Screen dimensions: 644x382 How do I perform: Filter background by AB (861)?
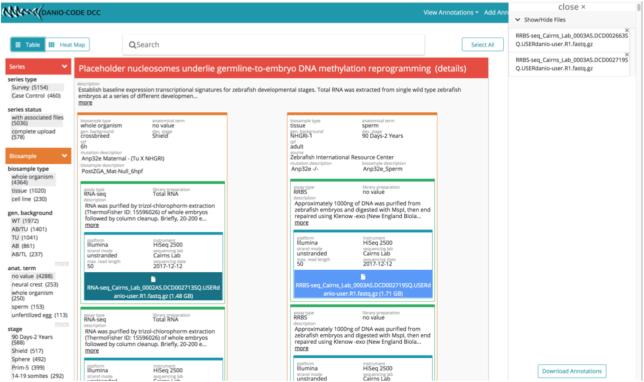tap(23, 246)
